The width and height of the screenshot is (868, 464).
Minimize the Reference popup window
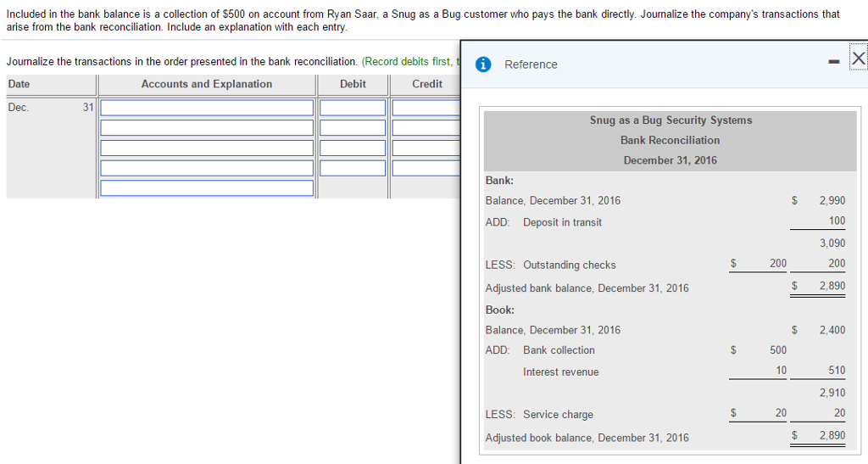pyautogui.click(x=836, y=59)
